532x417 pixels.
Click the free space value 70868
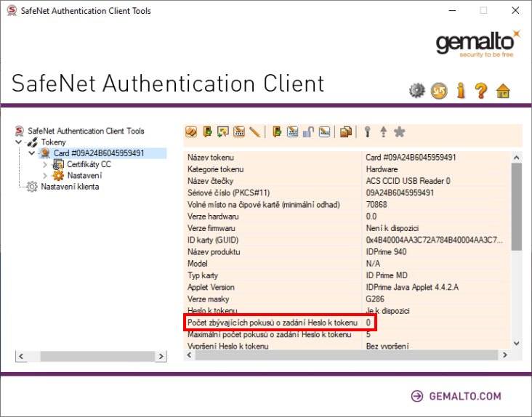pos(376,204)
